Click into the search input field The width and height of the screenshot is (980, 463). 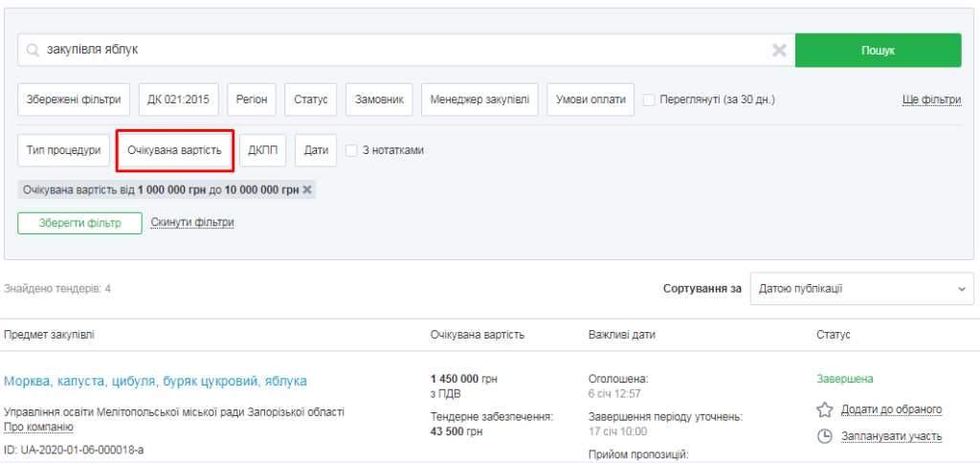pyautogui.click(x=402, y=51)
